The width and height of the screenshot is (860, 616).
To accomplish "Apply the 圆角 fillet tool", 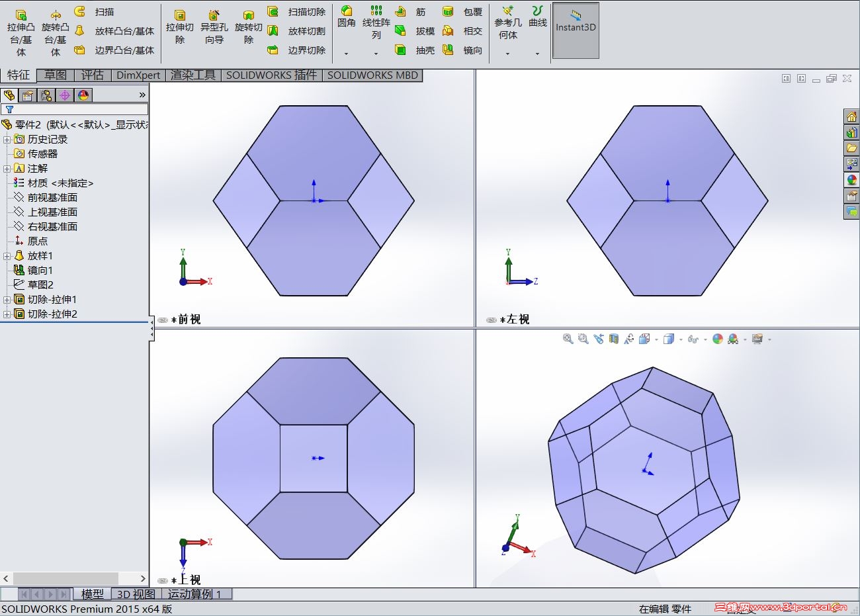I will coord(347,17).
